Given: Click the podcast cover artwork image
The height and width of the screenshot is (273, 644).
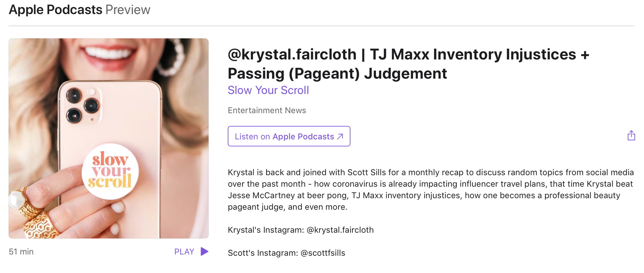Looking at the screenshot, I should tap(109, 138).
